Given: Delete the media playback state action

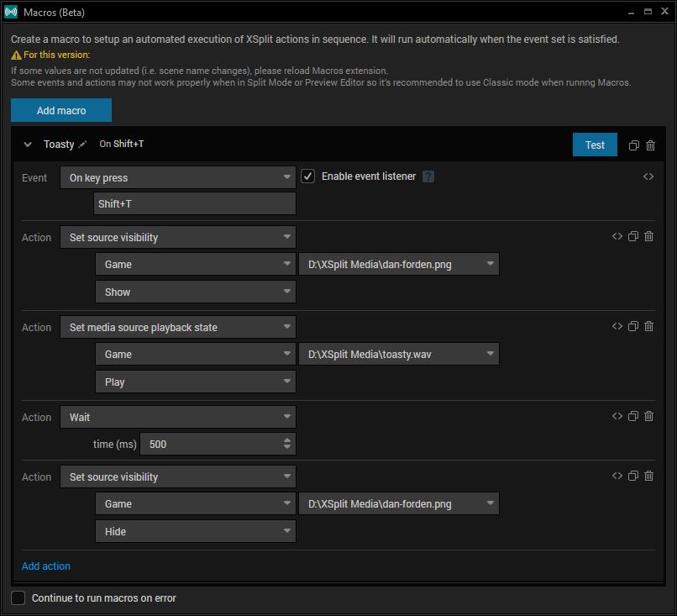Looking at the screenshot, I should [649, 326].
